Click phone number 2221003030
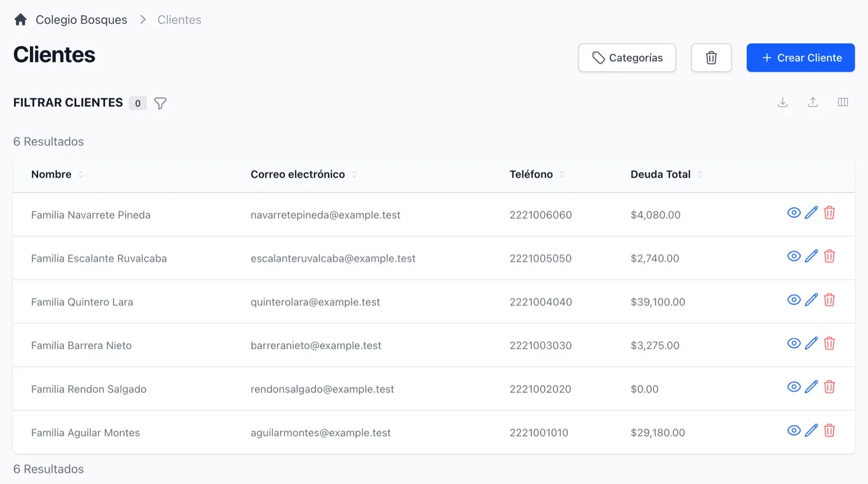 [x=541, y=345]
